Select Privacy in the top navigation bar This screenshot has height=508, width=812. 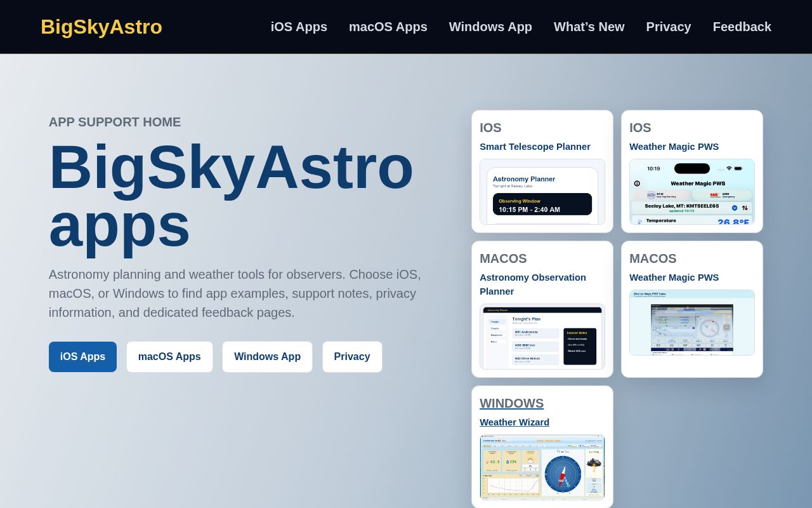point(669,27)
